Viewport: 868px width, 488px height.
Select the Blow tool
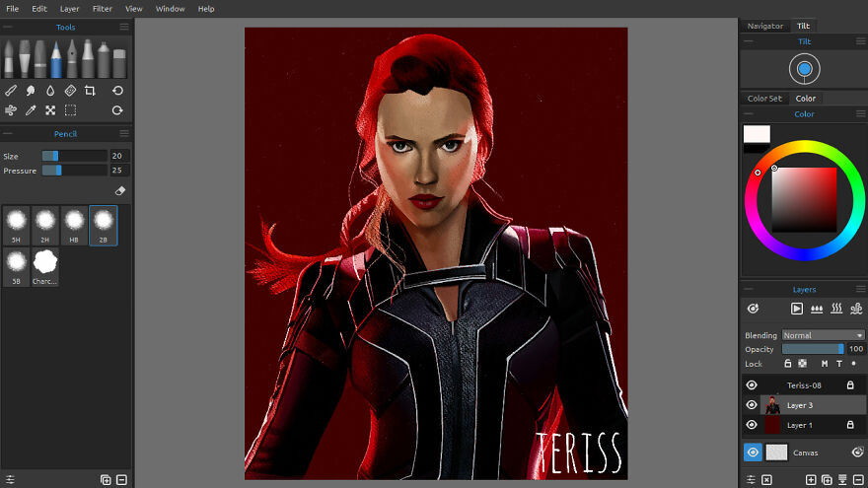pos(11,110)
